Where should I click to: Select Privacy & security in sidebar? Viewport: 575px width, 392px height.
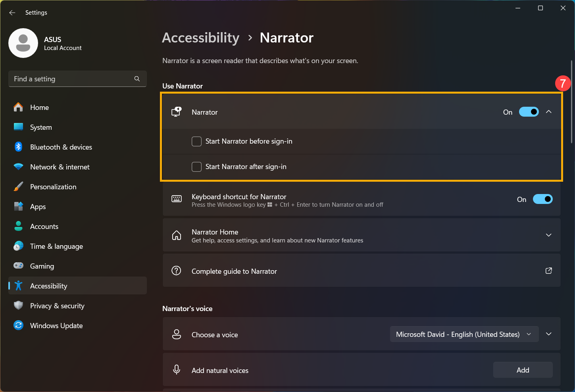77,306
